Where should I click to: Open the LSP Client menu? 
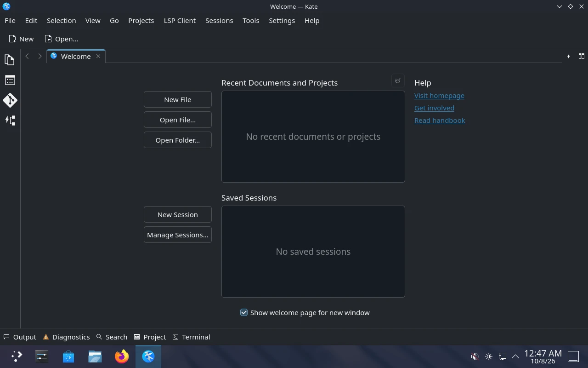(180, 21)
